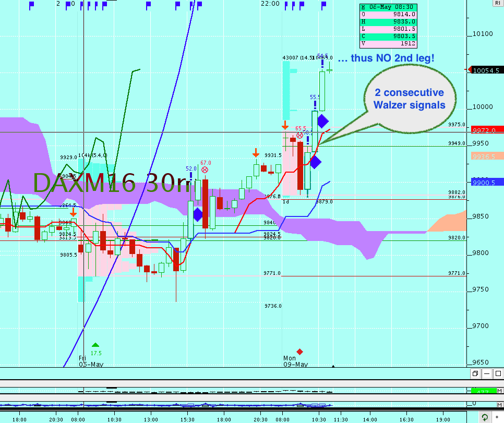Click the header row '06-May 08:30' in data box
This screenshot has height=423, width=504.
coord(388,7)
